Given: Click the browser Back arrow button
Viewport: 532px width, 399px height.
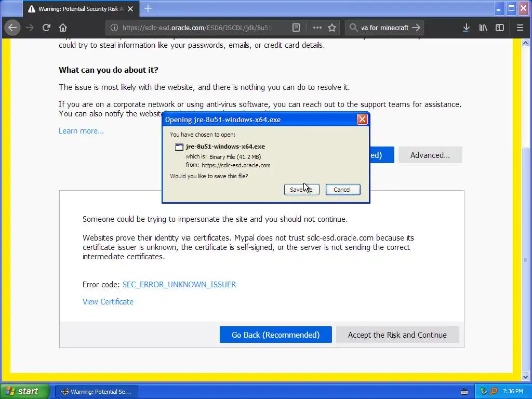Looking at the screenshot, I should [12, 28].
